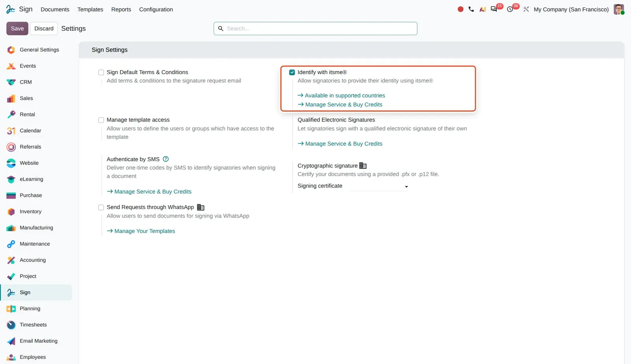Click the debug tools wrench icon
This screenshot has height=364, width=631.
pos(526,9)
